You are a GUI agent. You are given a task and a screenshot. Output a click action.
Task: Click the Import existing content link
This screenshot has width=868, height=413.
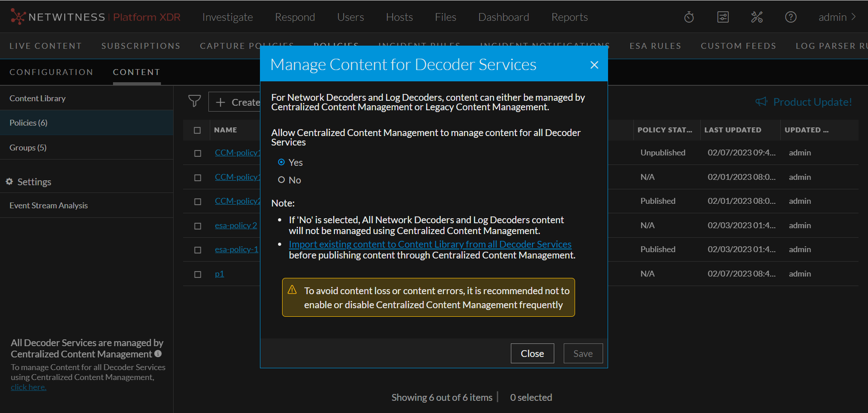tap(430, 244)
